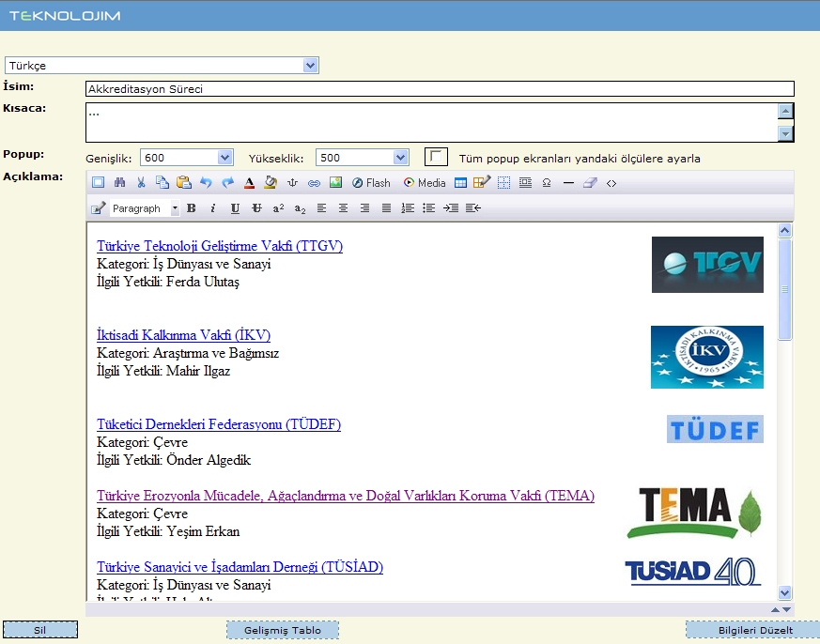
Task: Toggle underline formatting
Action: tap(235, 208)
